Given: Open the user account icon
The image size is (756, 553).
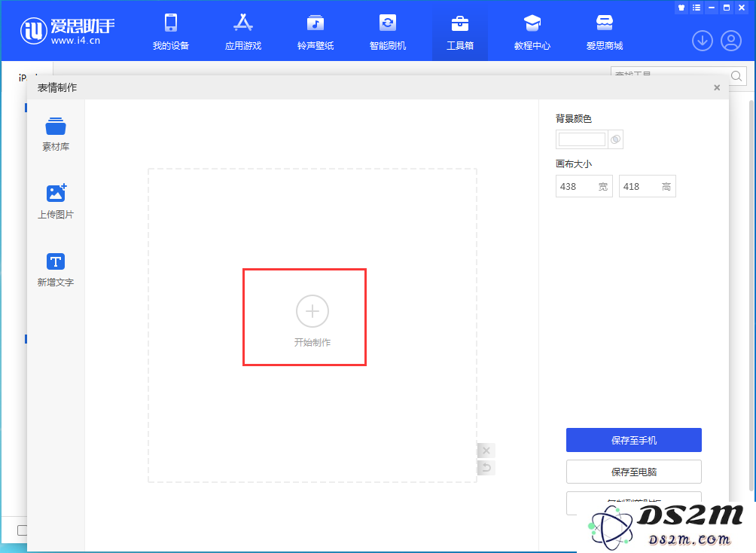Looking at the screenshot, I should 731,41.
